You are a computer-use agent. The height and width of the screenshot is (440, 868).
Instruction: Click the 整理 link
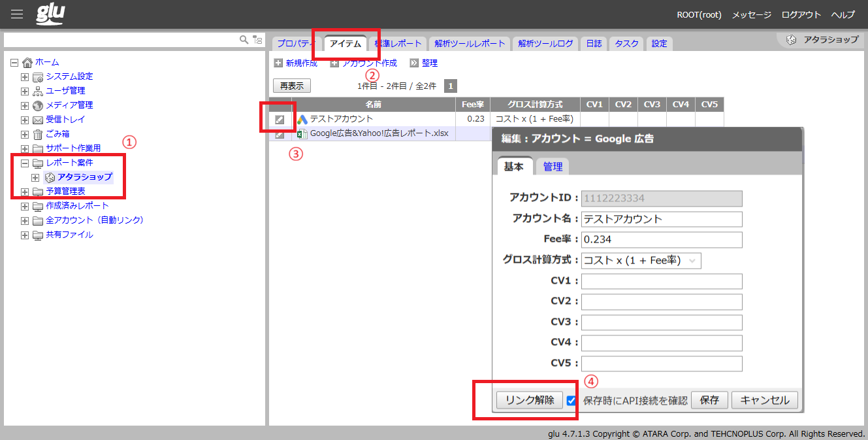(430, 63)
